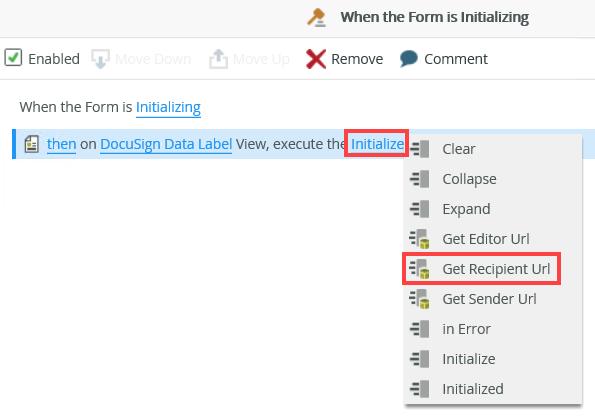Click the Get Sender Url method icon

(x=419, y=299)
